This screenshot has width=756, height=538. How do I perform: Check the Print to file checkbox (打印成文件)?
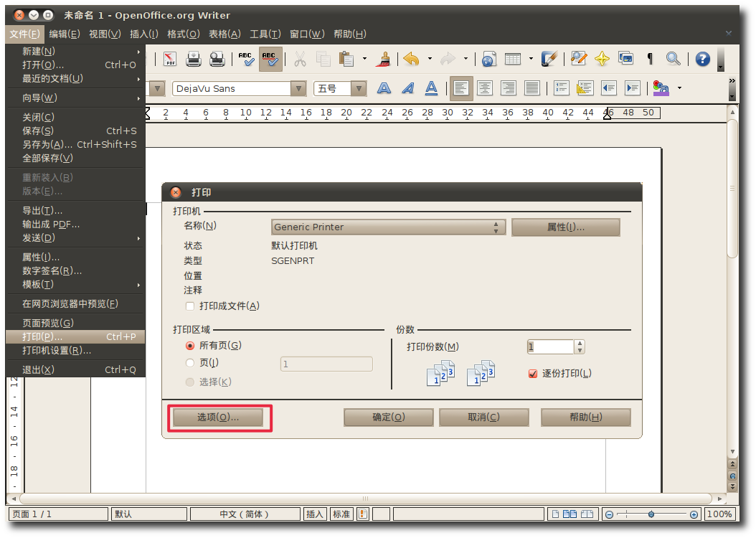click(x=190, y=306)
